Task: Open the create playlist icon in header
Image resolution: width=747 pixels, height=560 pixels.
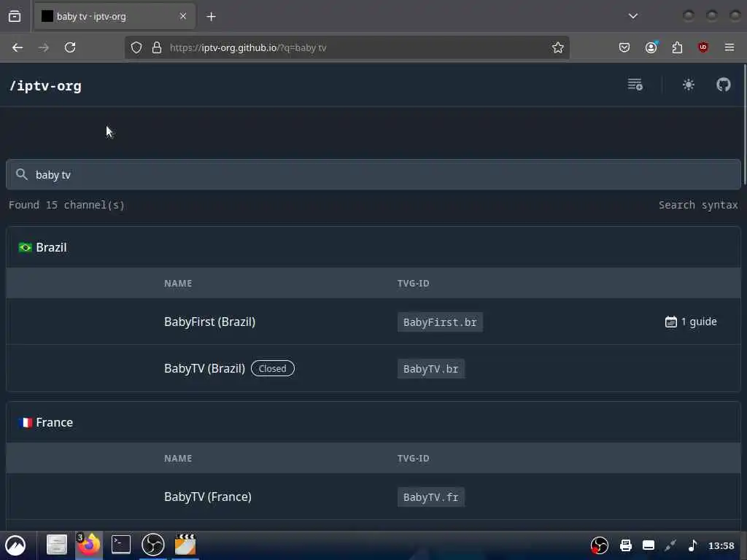Action: (635, 85)
